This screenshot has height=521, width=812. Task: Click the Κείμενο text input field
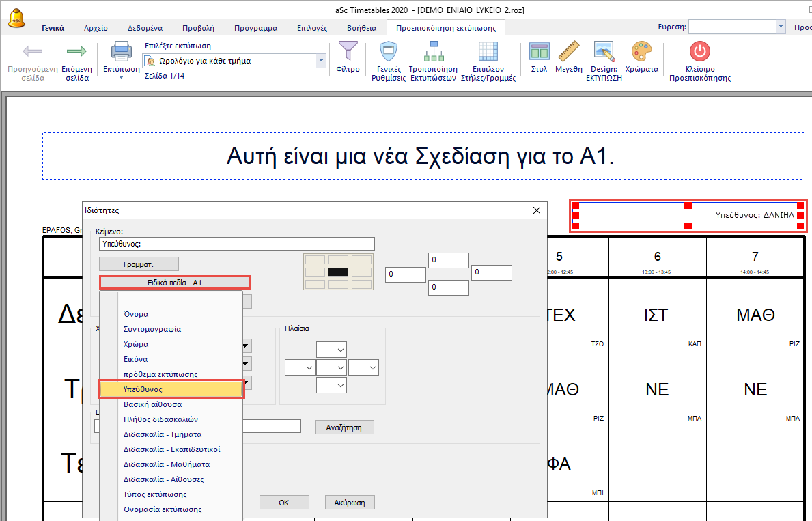(236, 244)
